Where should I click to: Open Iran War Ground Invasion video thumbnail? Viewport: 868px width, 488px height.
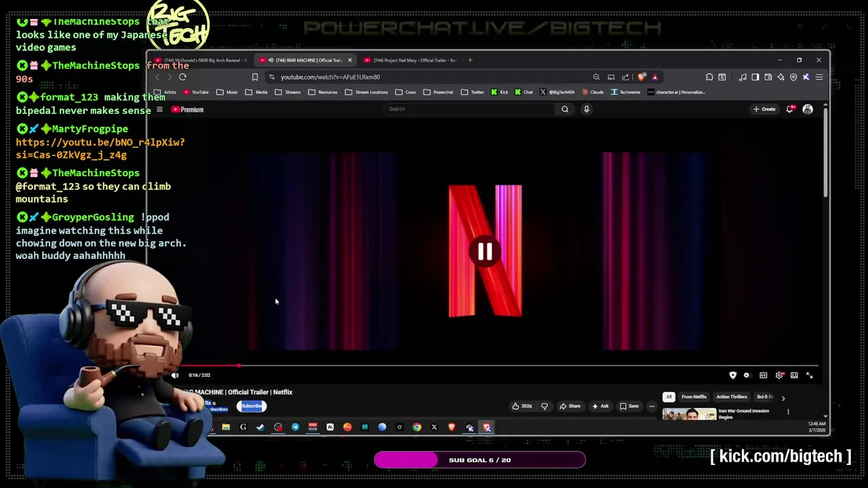[689, 414]
